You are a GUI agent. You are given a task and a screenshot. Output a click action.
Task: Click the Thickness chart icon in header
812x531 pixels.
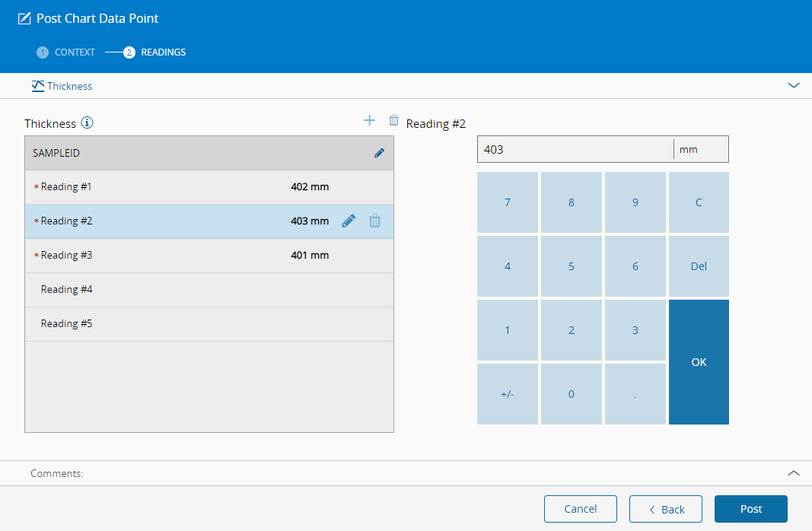point(38,86)
